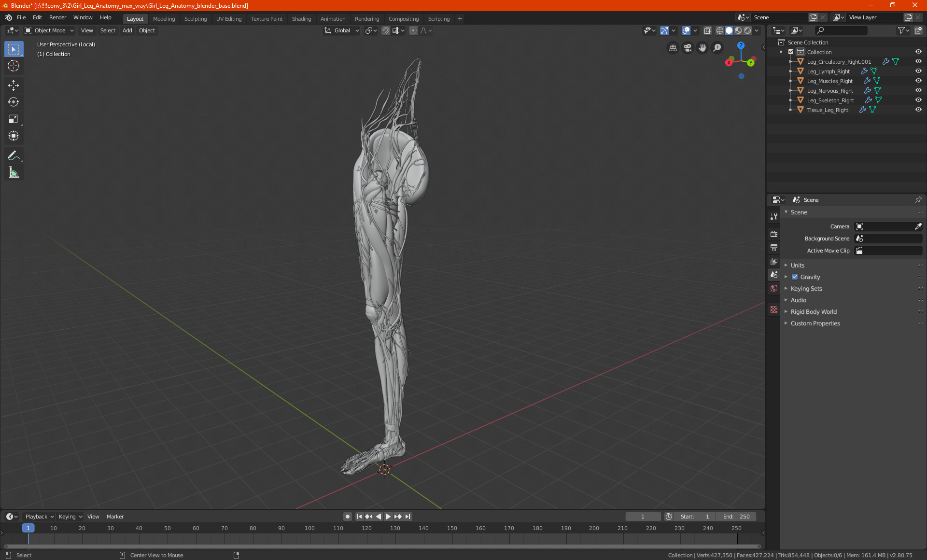927x560 pixels.
Task: Open the World properties tab
Action: 774,288
